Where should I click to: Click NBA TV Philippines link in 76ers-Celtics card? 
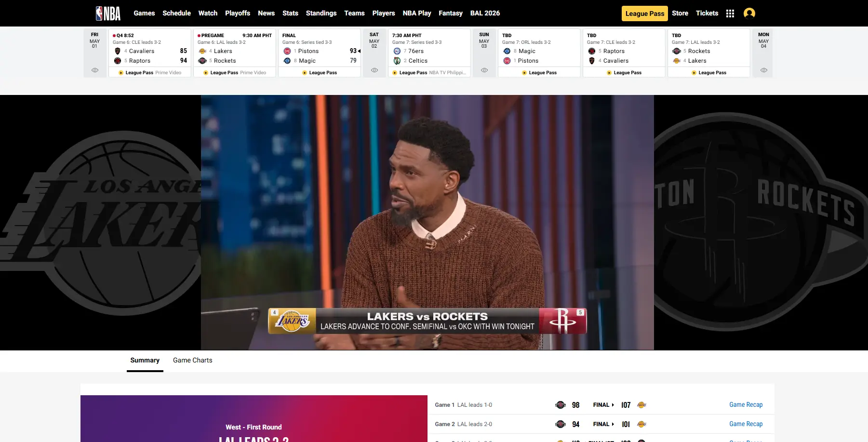(x=448, y=73)
